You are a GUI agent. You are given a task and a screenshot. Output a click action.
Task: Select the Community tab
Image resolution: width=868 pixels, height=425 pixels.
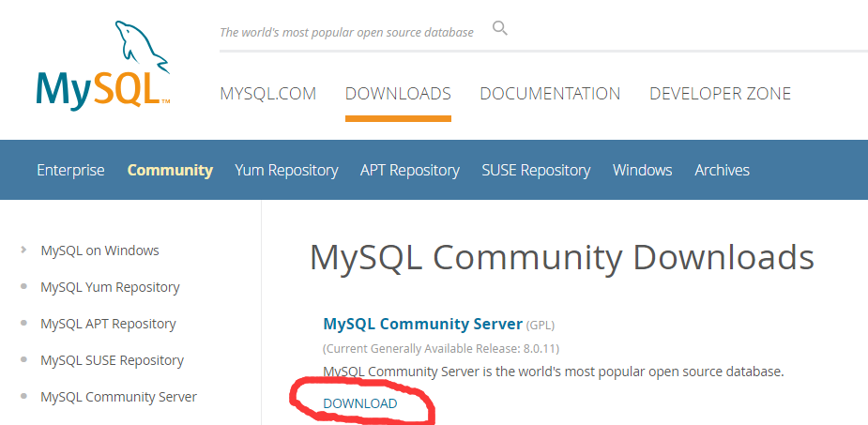(170, 170)
